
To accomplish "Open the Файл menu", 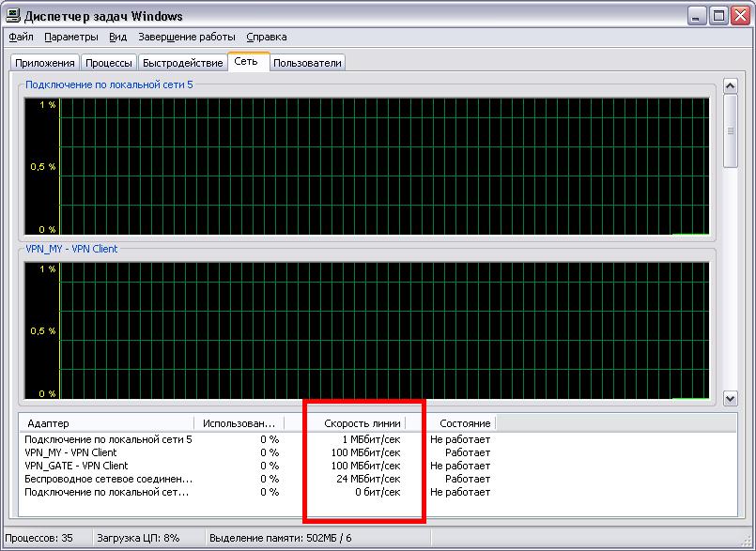I will click(22, 38).
